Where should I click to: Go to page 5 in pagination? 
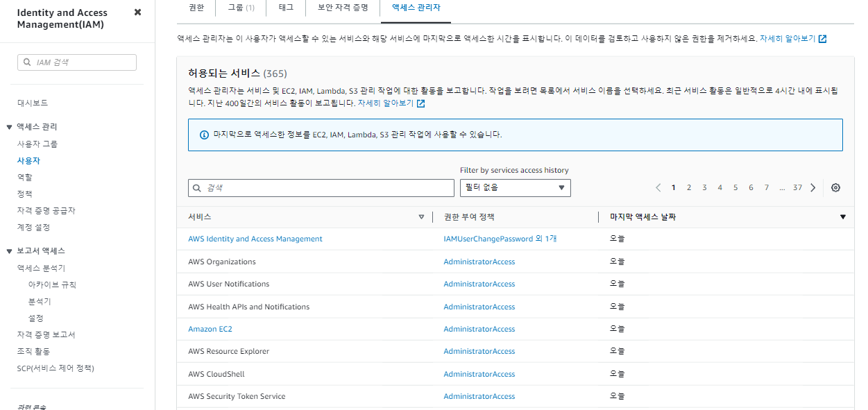click(735, 188)
